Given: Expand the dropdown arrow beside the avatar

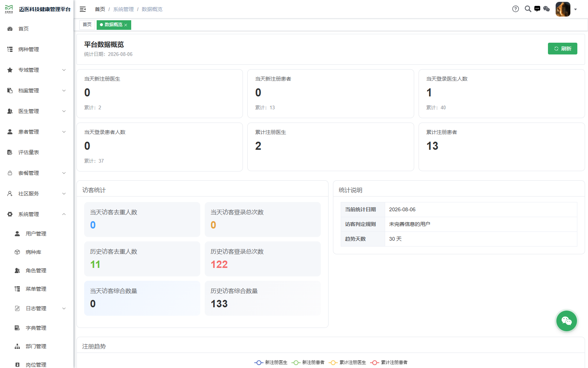Looking at the screenshot, I should 576,10.
